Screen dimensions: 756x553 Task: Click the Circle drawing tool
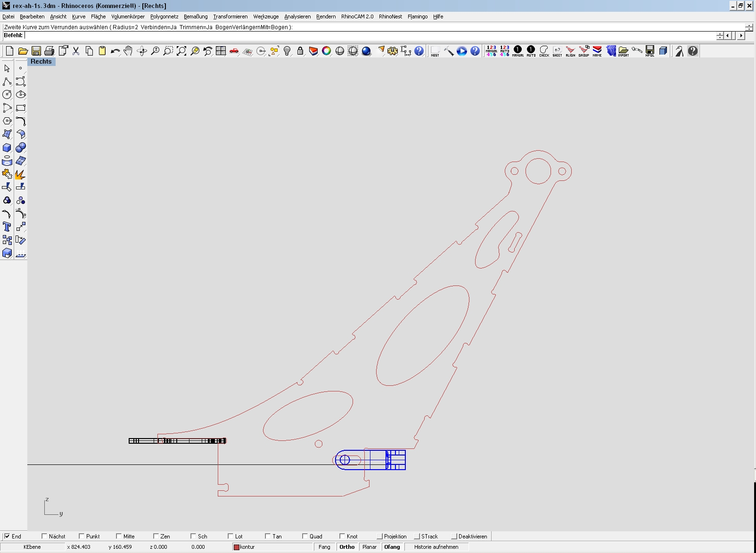(x=7, y=95)
